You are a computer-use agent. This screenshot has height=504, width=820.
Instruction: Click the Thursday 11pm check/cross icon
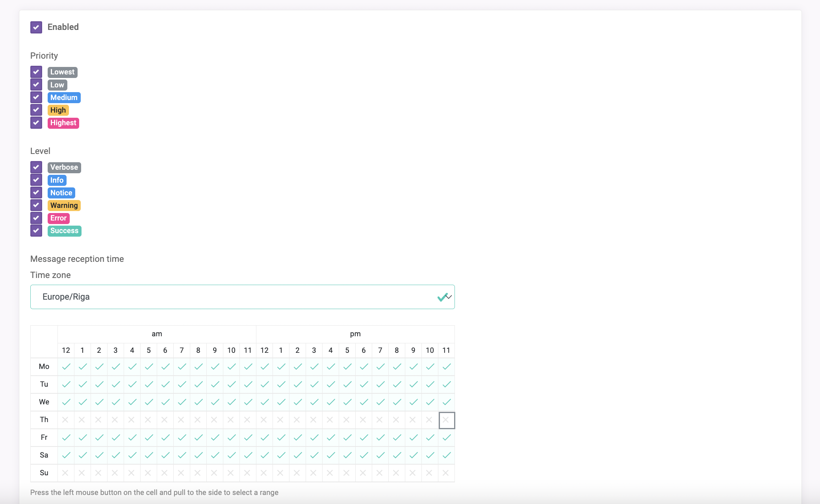pyautogui.click(x=446, y=420)
